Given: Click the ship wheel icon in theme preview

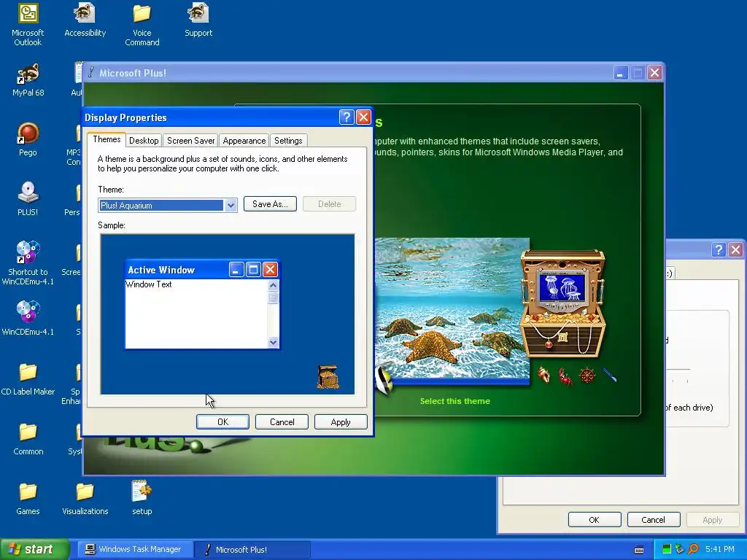Looking at the screenshot, I should click(x=587, y=376).
